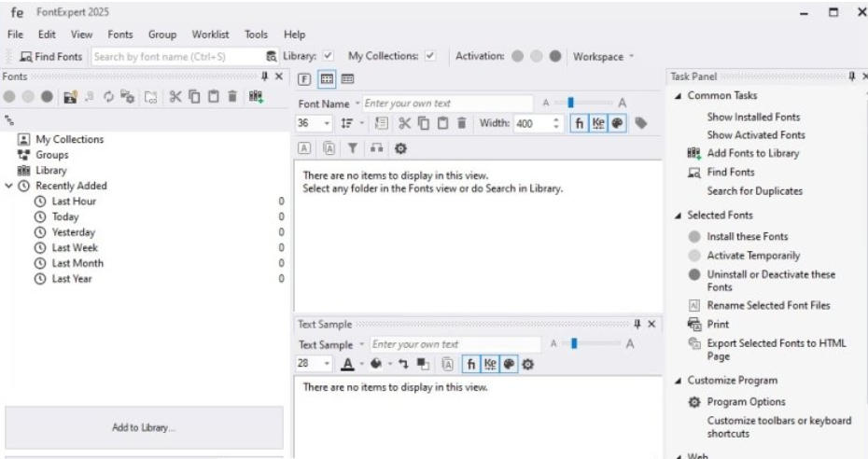This screenshot has height=459, width=868.
Task: Click the single boxed A icon in preview toolbar
Action: (304, 148)
